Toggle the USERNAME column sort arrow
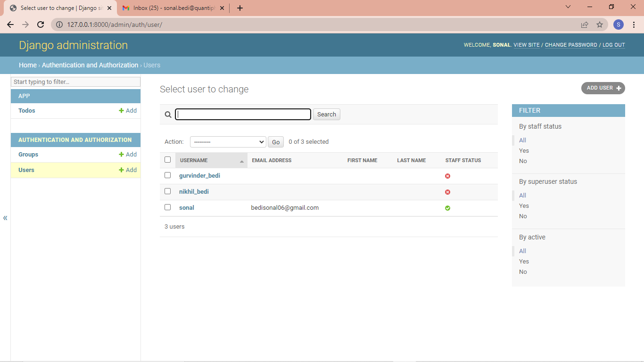The width and height of the screenshot is (644, 362). click(241, 160)
